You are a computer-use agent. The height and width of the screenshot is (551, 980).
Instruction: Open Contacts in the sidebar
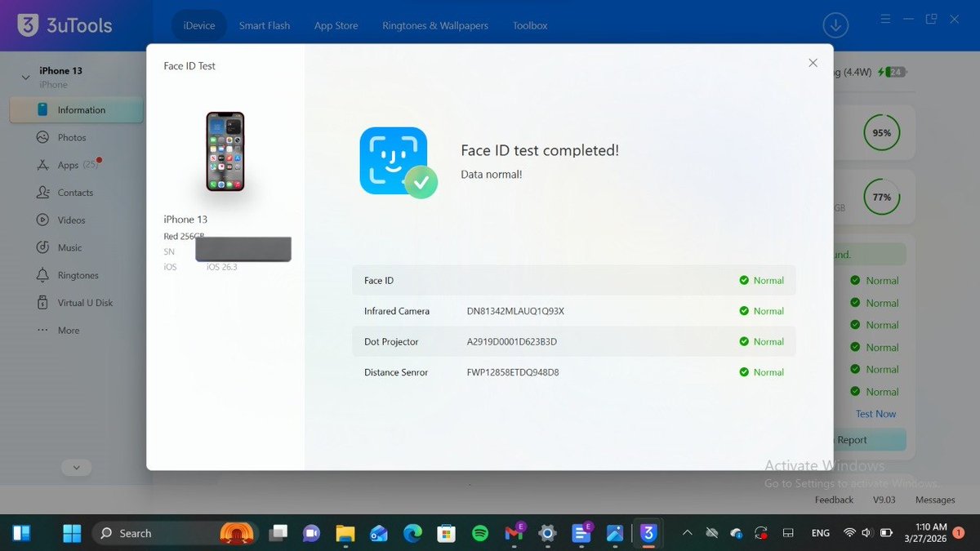click(75, 193)
